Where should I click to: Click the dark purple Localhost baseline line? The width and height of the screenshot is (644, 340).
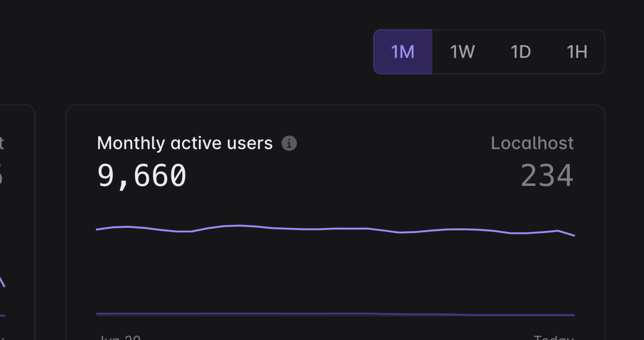point(335,314)
